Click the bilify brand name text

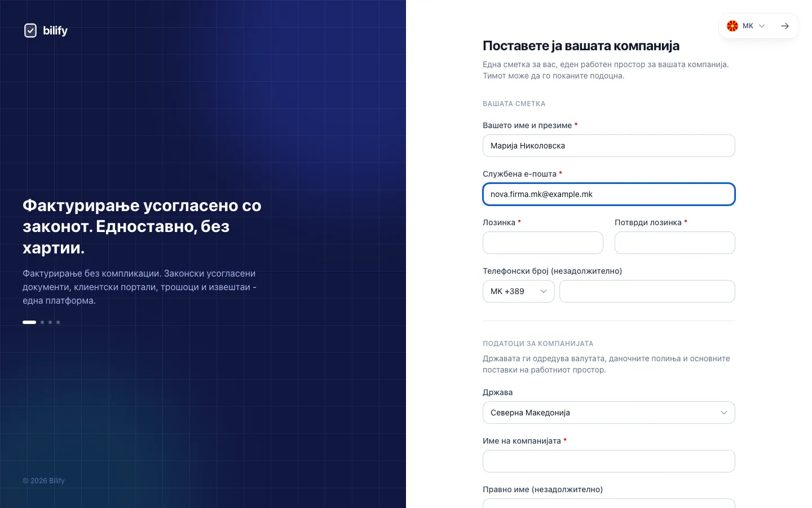pos(55,30)
